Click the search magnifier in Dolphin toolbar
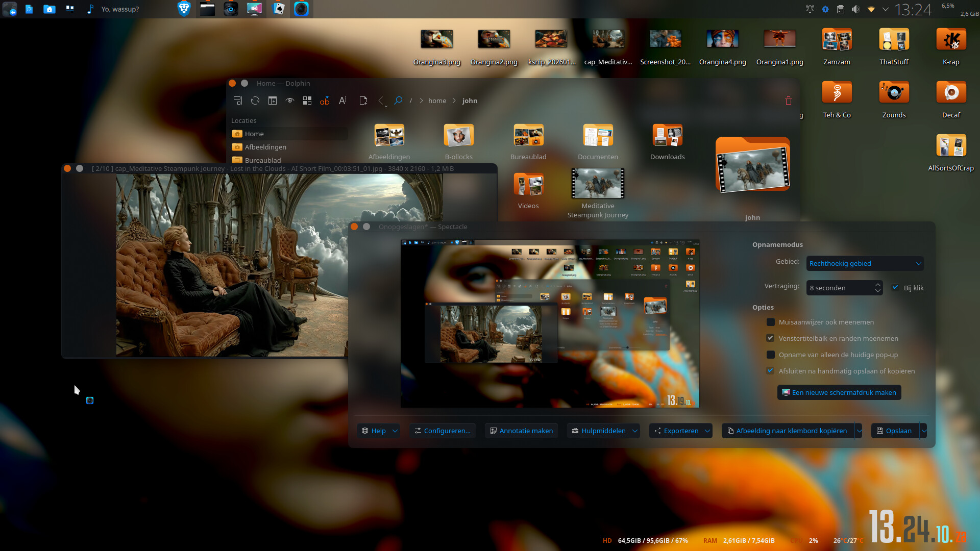The image size is (980, 551). (x=398, y=101)
